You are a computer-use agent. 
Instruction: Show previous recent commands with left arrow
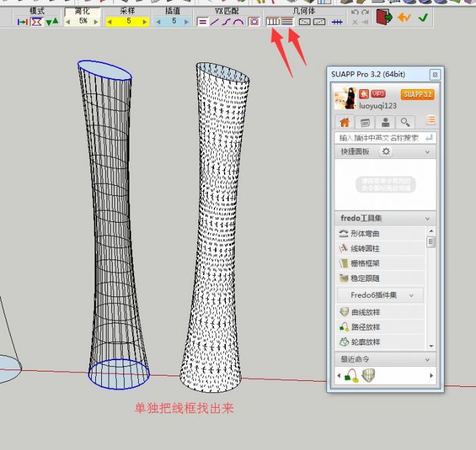[x=339, y=376]
